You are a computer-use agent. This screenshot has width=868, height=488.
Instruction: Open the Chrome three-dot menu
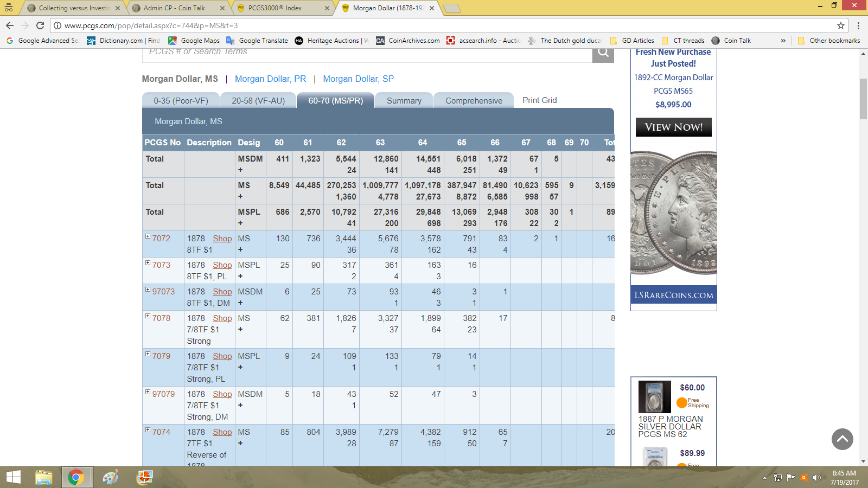pyautogui.click(x=858, y=25)
